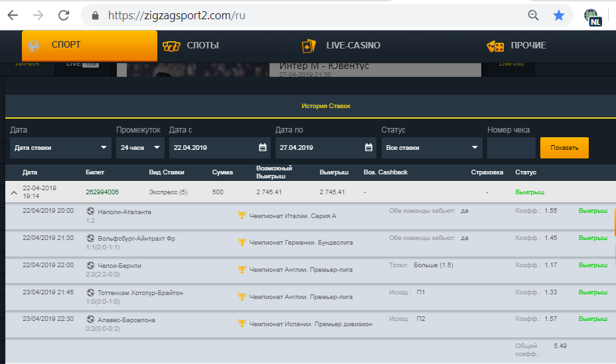
Task: Switch to the СЛОТЫ tab
Action: (x=191, y=46)
